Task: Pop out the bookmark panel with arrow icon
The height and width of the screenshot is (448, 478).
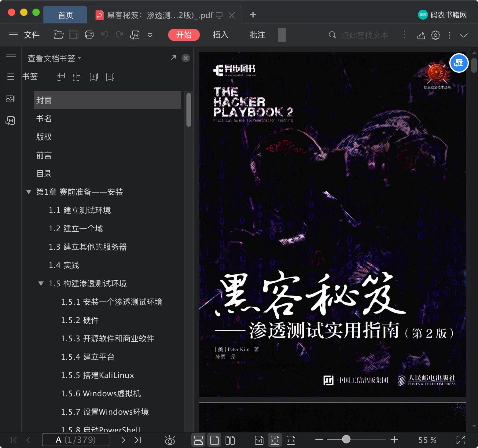Action: 173,57
